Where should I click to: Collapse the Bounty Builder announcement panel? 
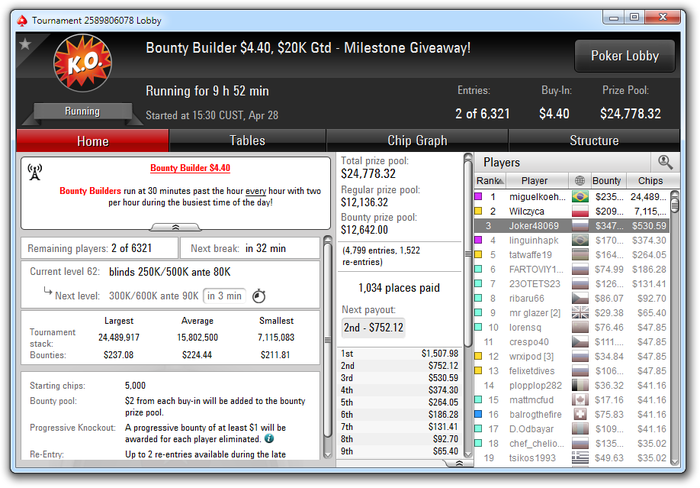(x=175, y=227)
